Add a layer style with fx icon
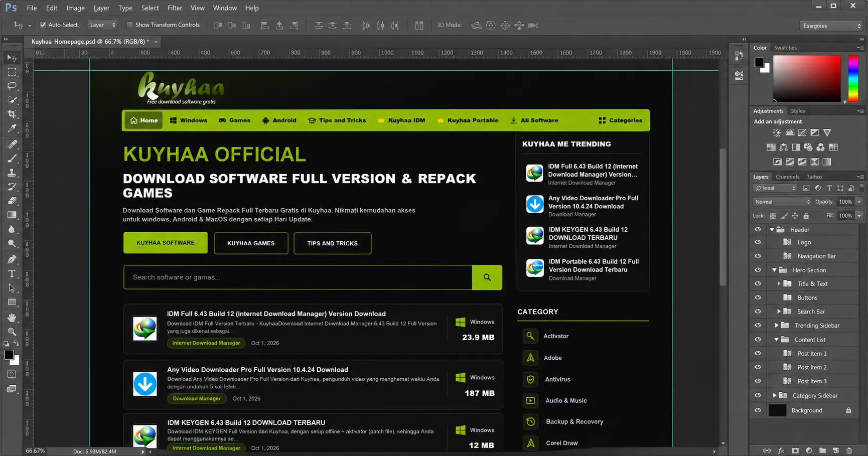This screenshot has height=456, width=868. coord(781,450)
